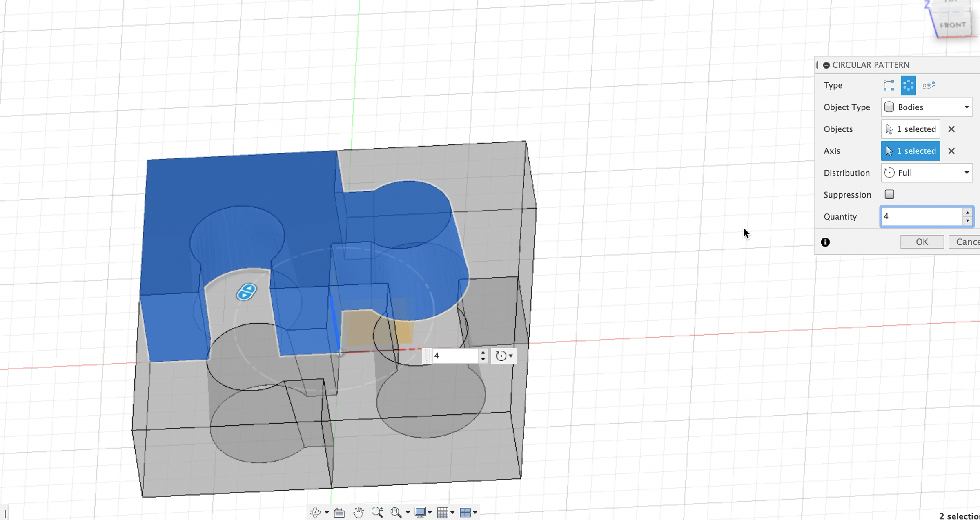Choose the Zoom magnifier tool
Screen dimensions: 980x520
click(377, 512)
